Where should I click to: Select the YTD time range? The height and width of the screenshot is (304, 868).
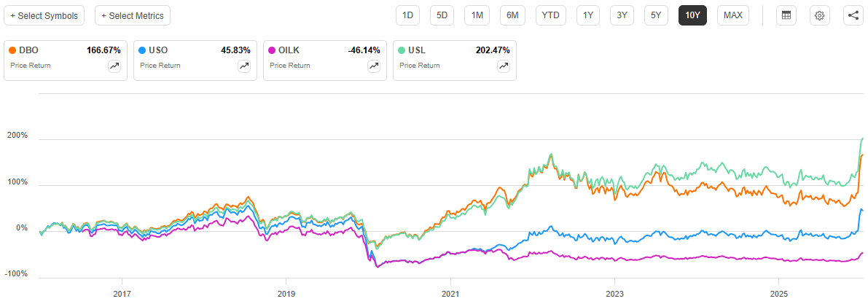pos(550,15)
